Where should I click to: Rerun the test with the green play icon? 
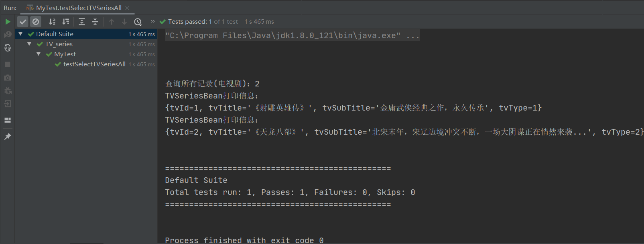click(x=8, y=22)
